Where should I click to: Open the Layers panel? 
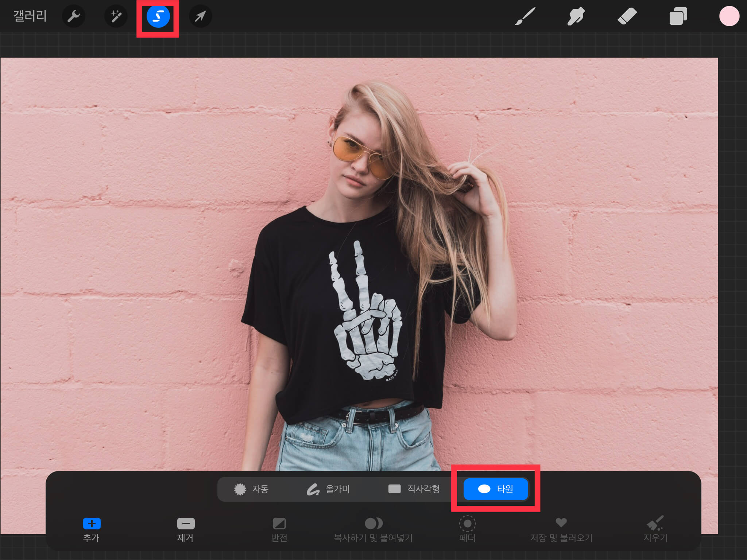click(678, 16)
